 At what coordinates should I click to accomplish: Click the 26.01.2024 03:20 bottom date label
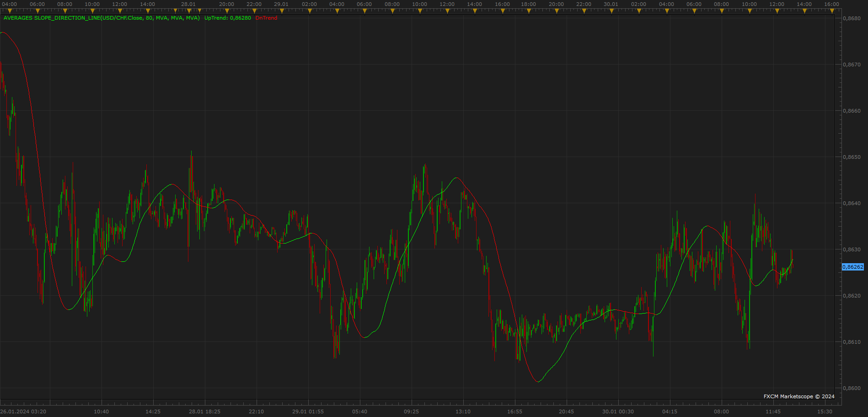point(23,412)
